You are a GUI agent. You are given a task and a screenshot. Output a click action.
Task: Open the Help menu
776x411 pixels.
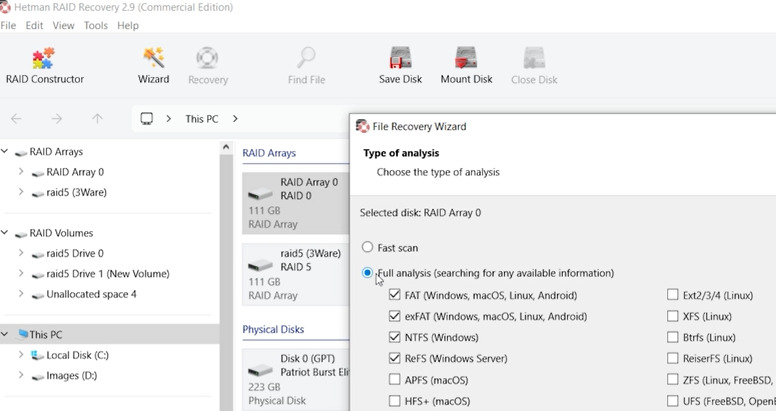click(128, 26)
